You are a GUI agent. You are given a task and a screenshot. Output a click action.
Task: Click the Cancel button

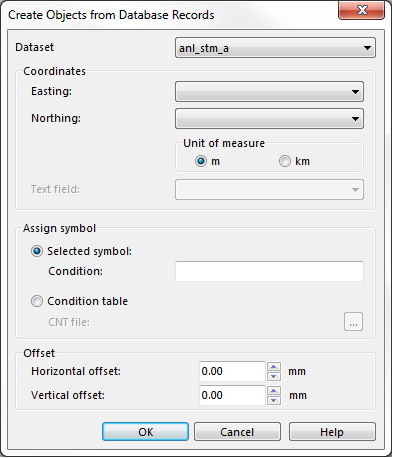237,432
